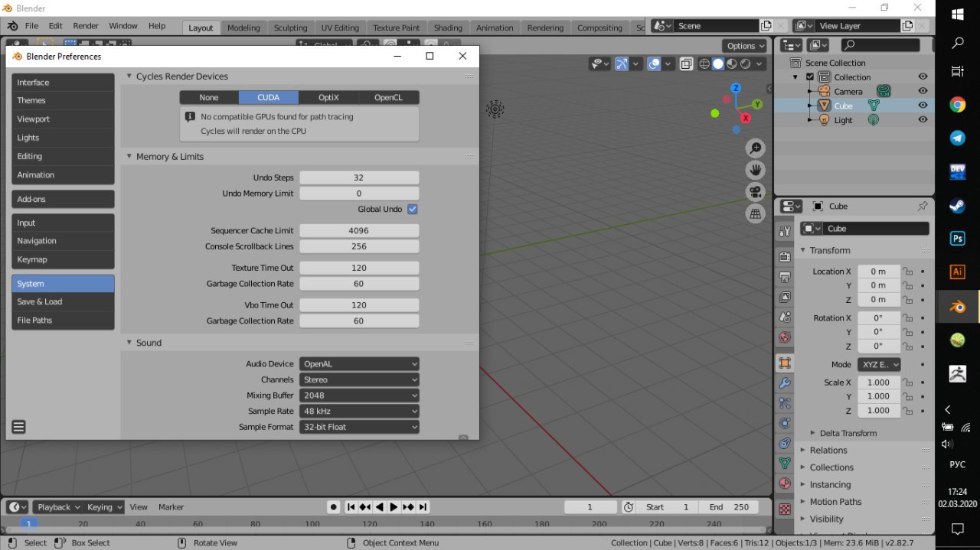Open the Sample Format dropdown

(x=359, y=427)
